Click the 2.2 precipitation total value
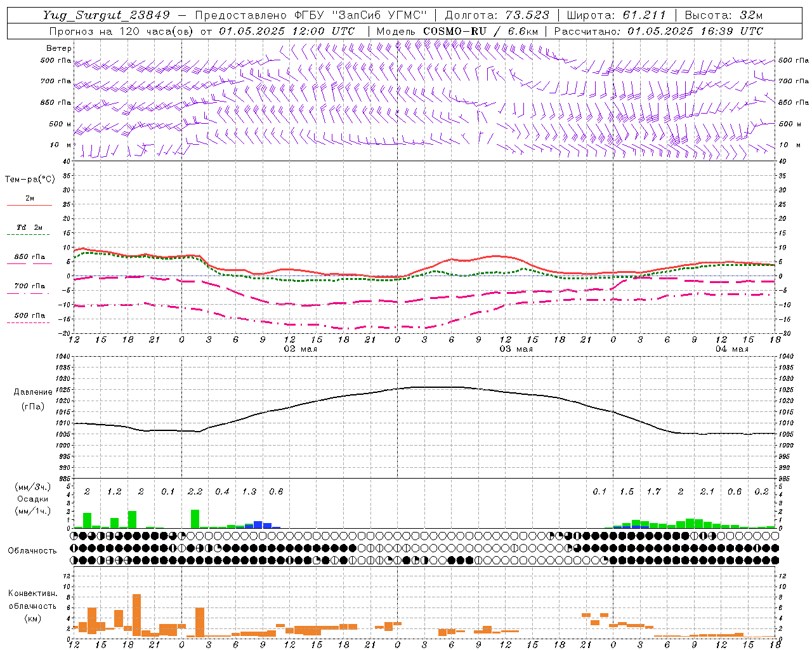This screenshot has height=650, width=812. pos(195,492)
